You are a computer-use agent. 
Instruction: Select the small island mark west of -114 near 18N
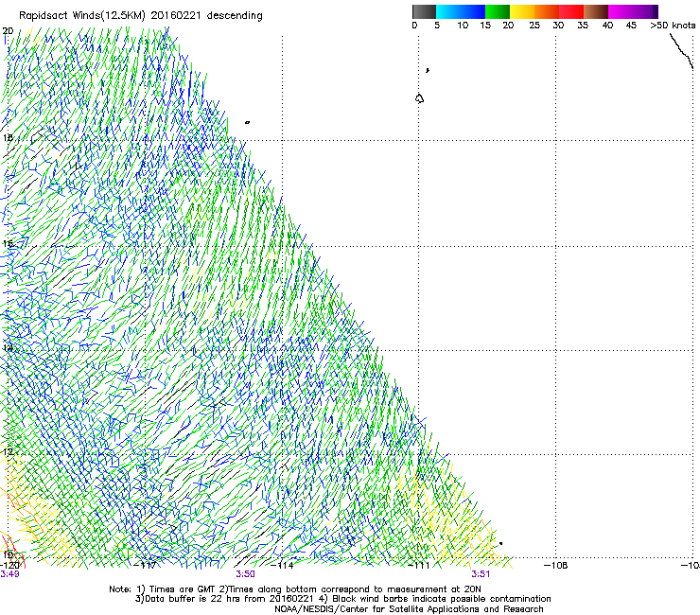pyautogui.click(x=247, y=122)
